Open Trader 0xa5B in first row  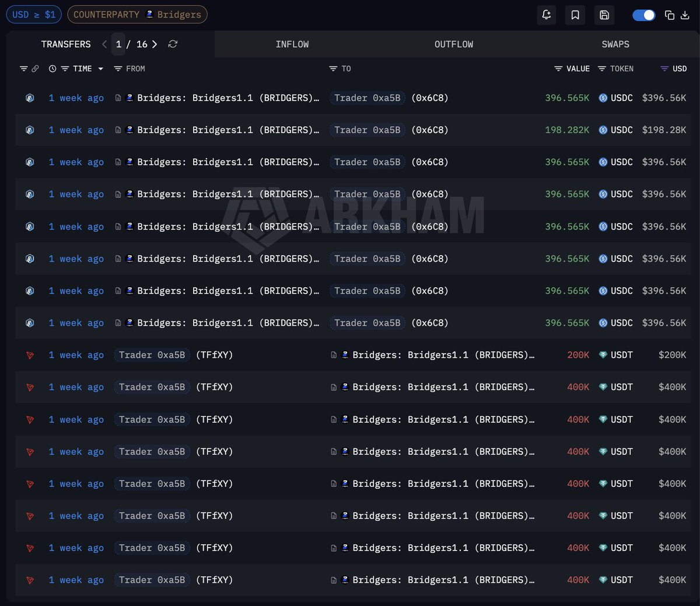[367, 98]
